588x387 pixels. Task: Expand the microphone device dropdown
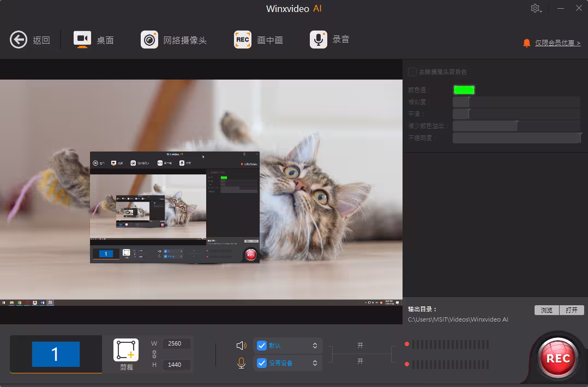coord(315,363)
